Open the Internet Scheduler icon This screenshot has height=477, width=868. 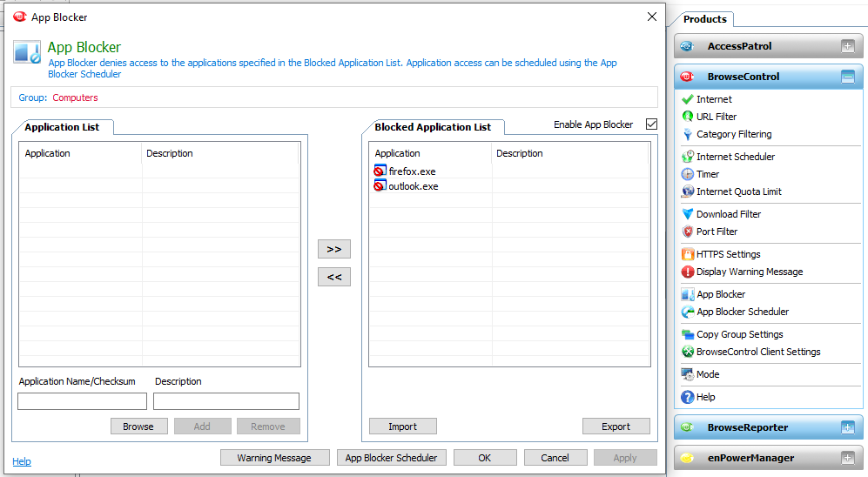point(687,157)
